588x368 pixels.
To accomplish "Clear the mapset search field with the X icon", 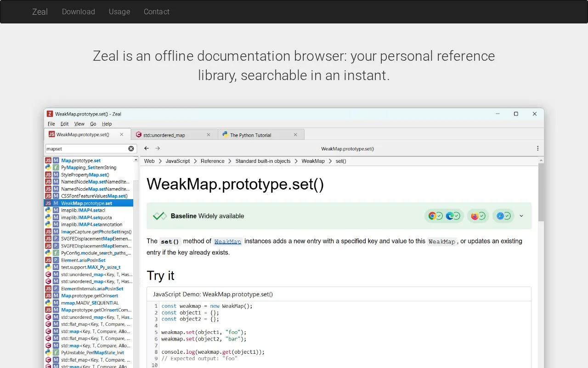I will pos(131,149).
